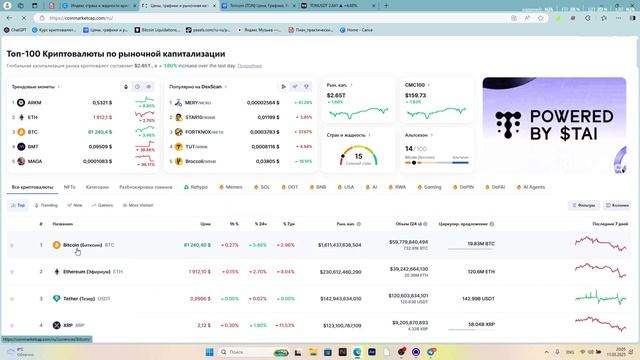The height and width of the screenshot is (360, 640).
Task: Select the Most Visited filter chip
Action: [x=138, y=205]
